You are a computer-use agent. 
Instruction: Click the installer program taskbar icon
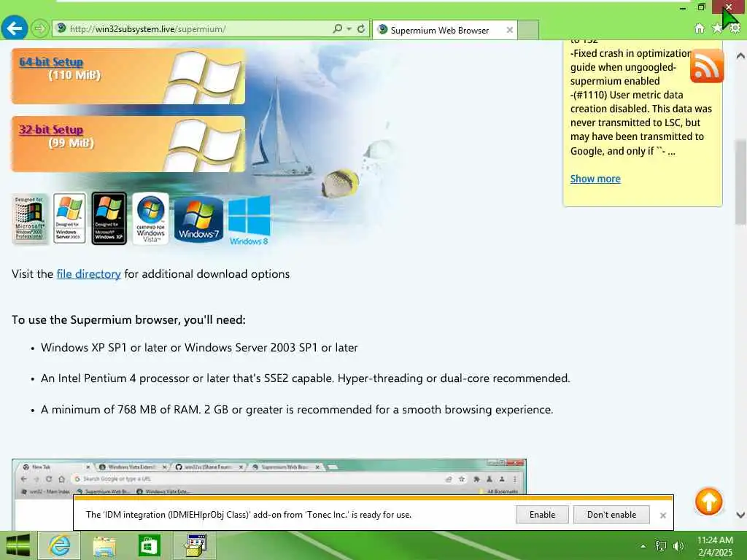click(x=196, y=545)
